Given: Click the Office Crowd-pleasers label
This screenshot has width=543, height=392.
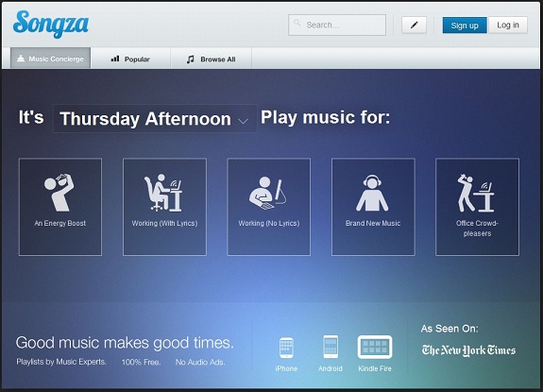Looking at the screenshot, I should (477, 229).
